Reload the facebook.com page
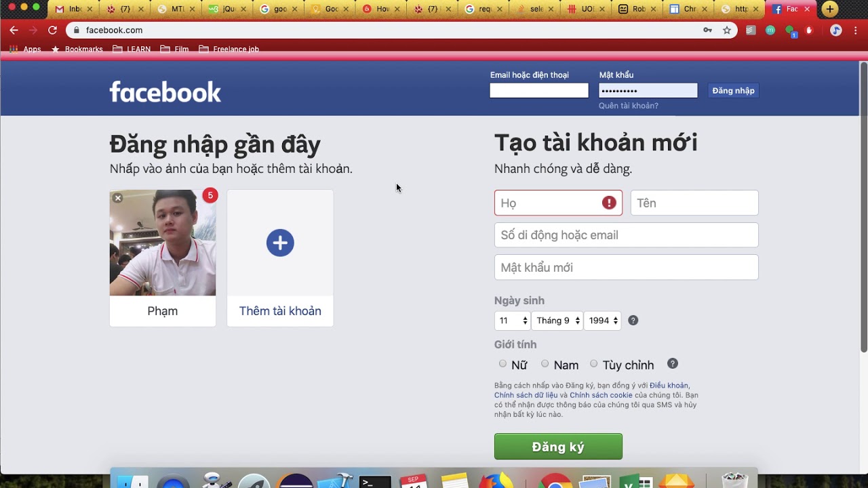Screen dimensions: 868x488 pyautogui.click(x=52, y=30)
